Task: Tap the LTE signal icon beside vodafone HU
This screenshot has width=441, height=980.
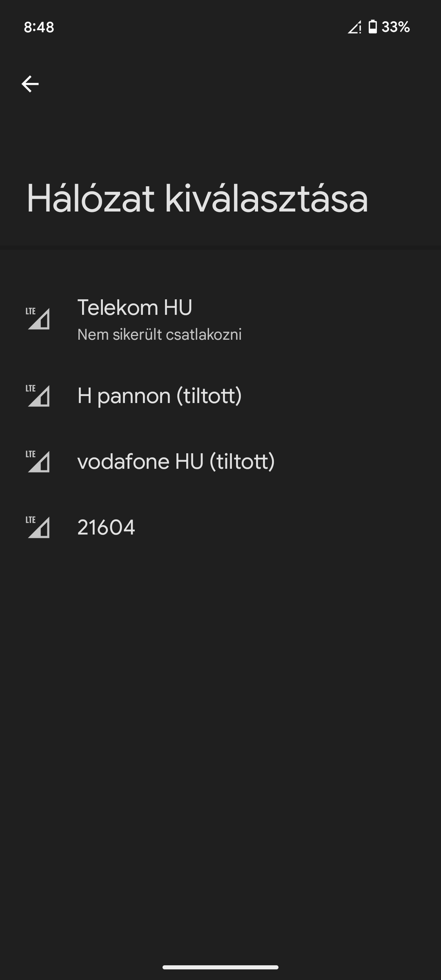Action: [x=38, y=461]
